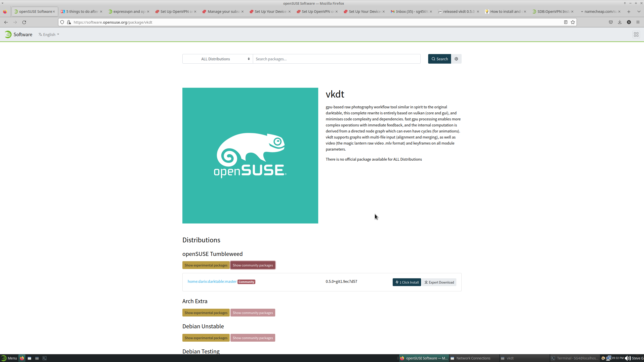Image resolution: width=644 pixels, height=362 pixels.
Task: Open the openSUSE apps grid icon
Action: coord(636,34)
